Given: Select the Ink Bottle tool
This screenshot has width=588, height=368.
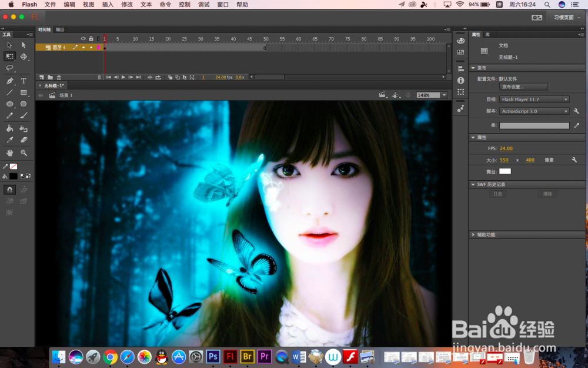Looking at the screenshot, I should pos(24,128).
